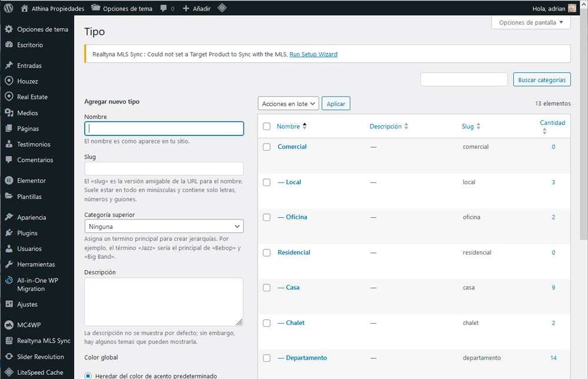Screen dimensions: 588x379
Task: Open the Plugins icon in sidebar
Action: point(9,233)
